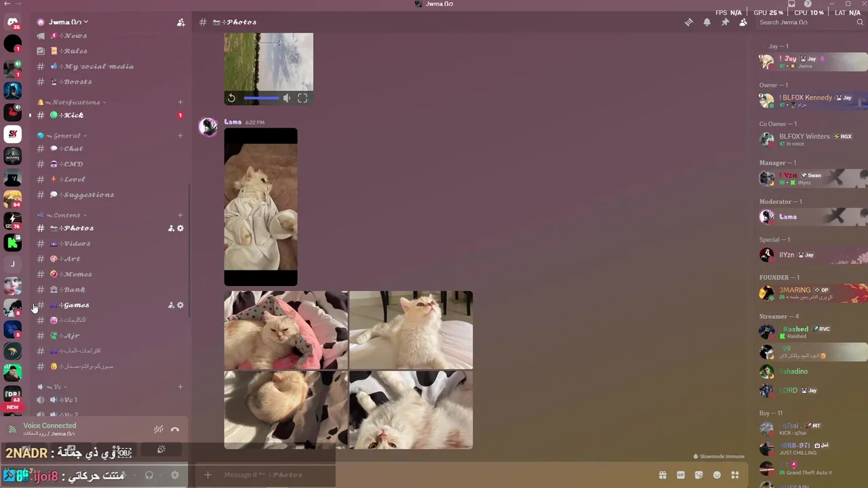Enter fullscreen on the video
The image size is (868, 488).
[x=302, y=98]
